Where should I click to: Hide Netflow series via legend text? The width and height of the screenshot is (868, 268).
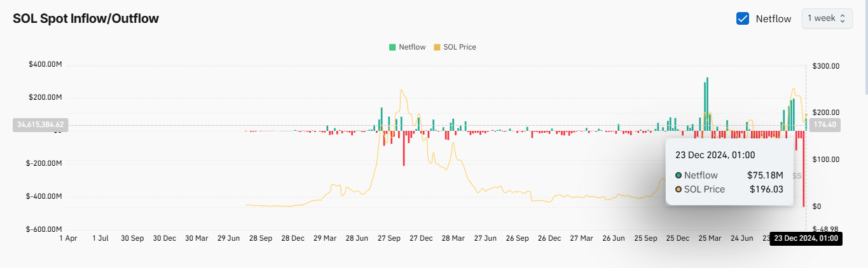[x=412, y=47]
